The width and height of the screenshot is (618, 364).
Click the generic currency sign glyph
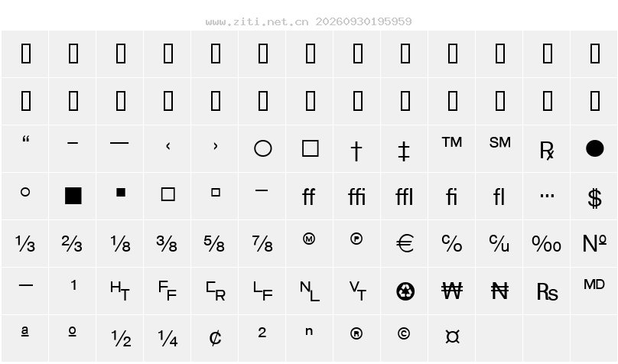click(x=453, y=336)
